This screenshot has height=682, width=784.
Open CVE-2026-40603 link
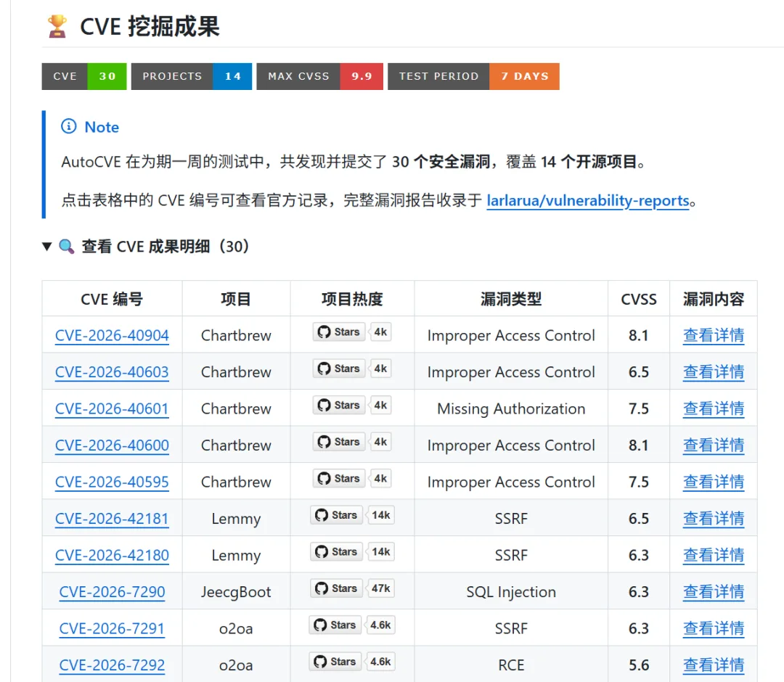[112, 371]
